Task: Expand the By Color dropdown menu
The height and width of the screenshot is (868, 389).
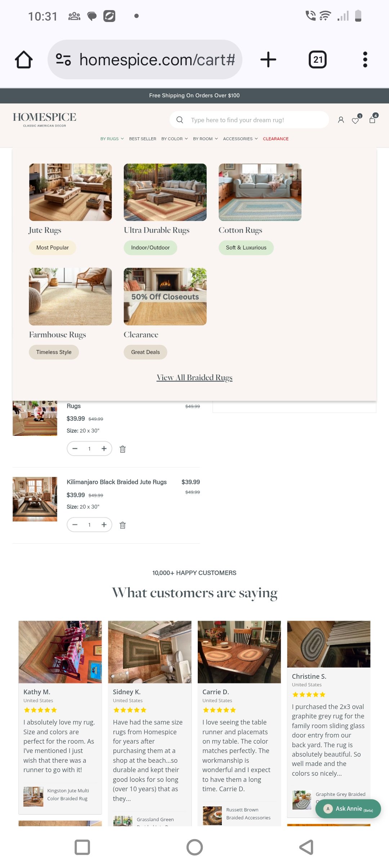Action: point(175,139)
